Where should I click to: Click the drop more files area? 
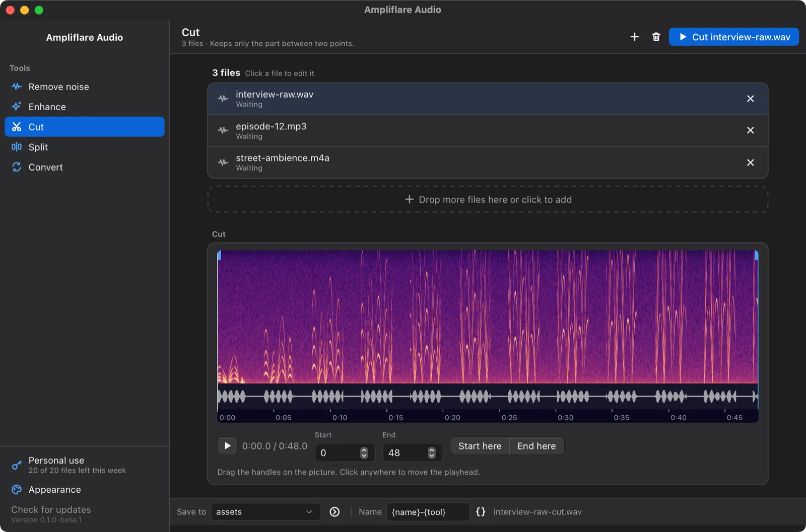[488, 200]
